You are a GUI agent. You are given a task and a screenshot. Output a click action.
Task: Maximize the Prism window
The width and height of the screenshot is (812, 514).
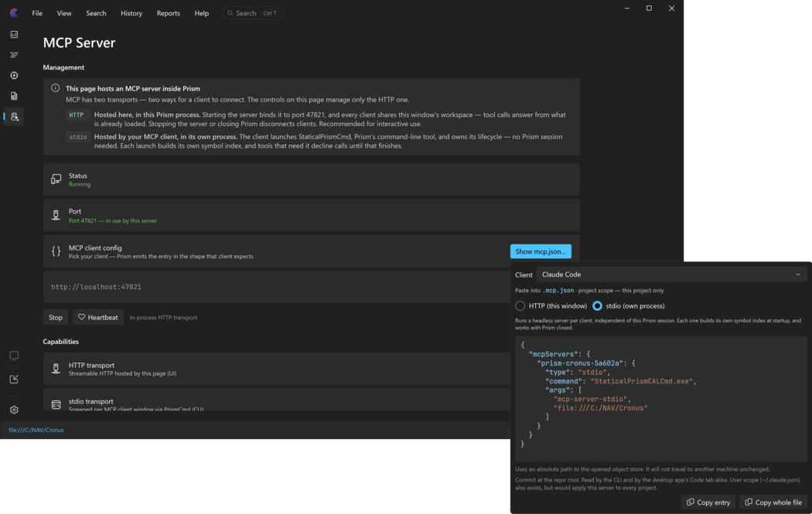tap(649, 9)
